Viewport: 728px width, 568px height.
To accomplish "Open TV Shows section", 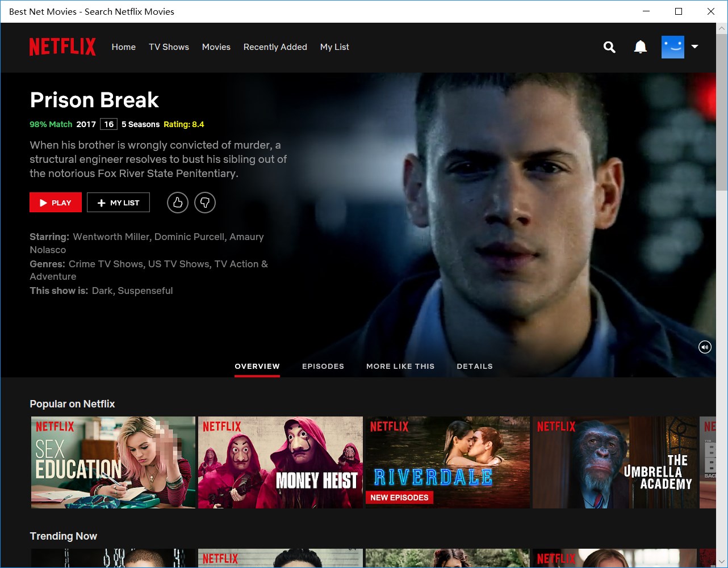I will point(169,47).
